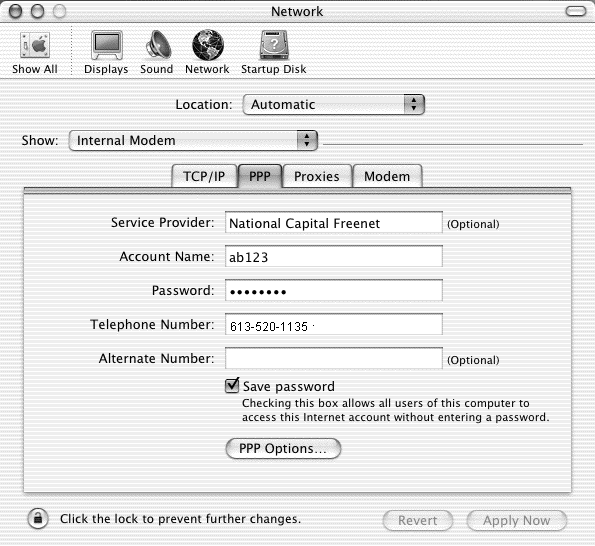Click the Revert button
595x546 pixels.
(x=418, y=520)
